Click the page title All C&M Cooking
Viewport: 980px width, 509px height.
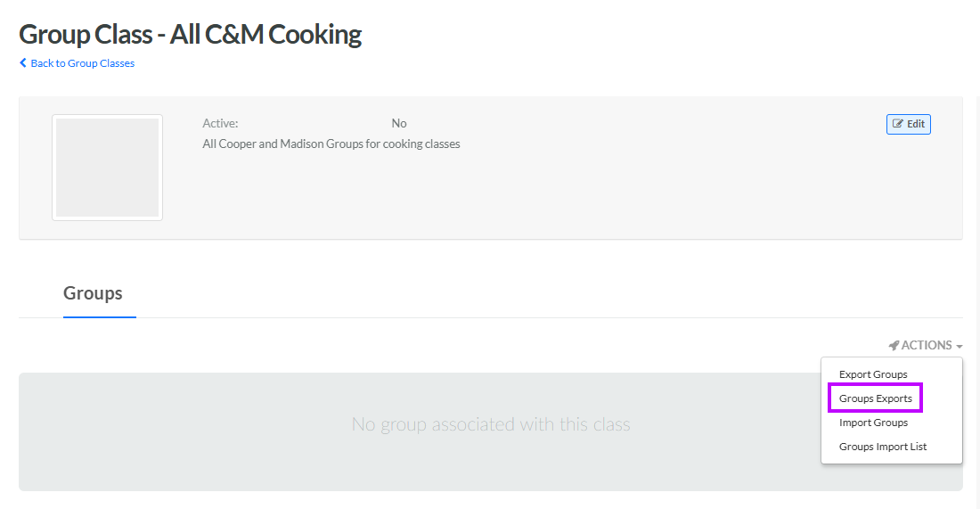190,35
